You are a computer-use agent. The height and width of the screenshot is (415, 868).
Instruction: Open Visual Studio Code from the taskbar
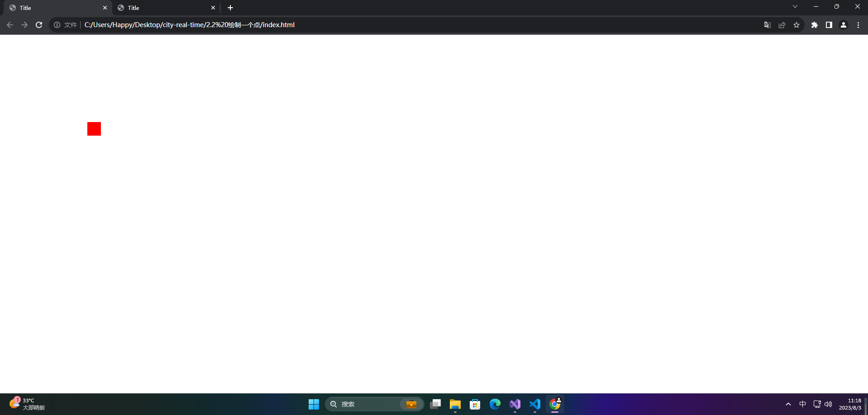(535, 404)
